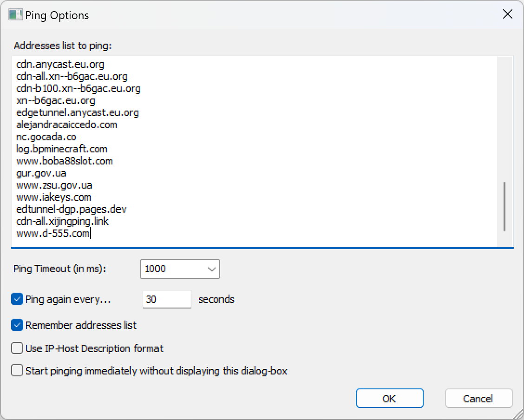This screenshot has height=420, width=524.
Task: Click the line edgetunnel.anycast.eu.org
Action: click(x=77, y=112)
